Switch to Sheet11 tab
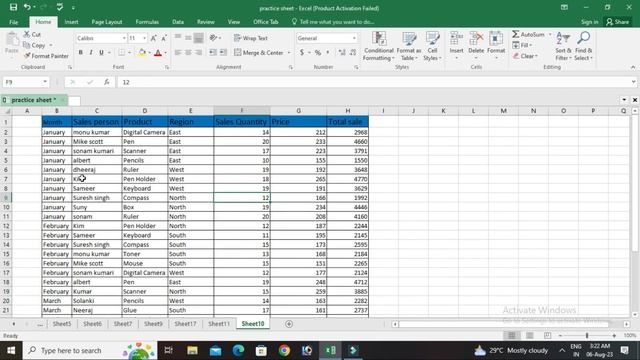Image resolution: width=640 pixels, height=360 pixels. [219, 324]
